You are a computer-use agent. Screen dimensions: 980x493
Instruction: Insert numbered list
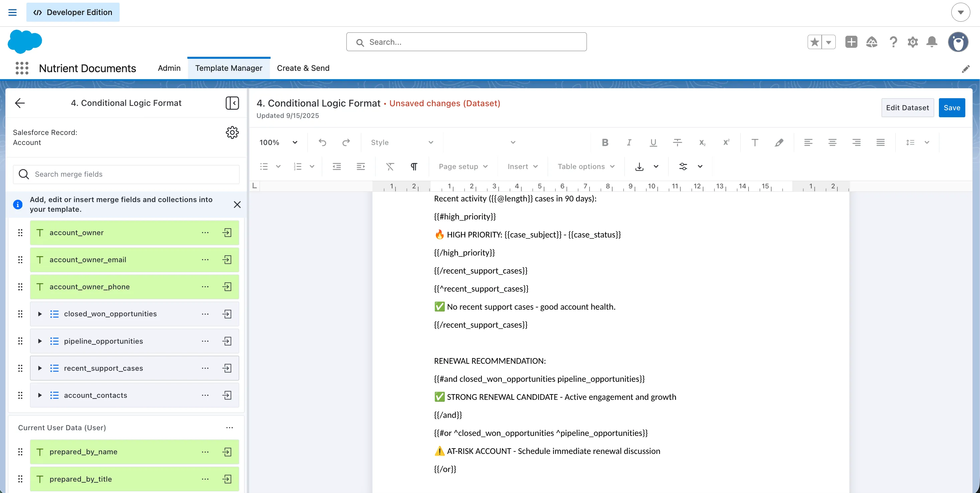[298, 166]
